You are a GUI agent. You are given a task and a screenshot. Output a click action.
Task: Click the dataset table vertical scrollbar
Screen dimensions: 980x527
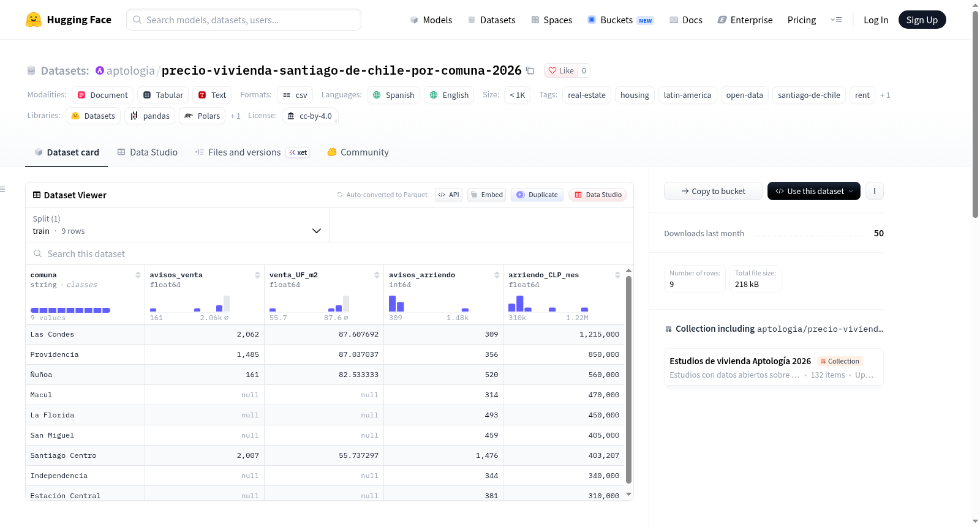tap(628, 379)
